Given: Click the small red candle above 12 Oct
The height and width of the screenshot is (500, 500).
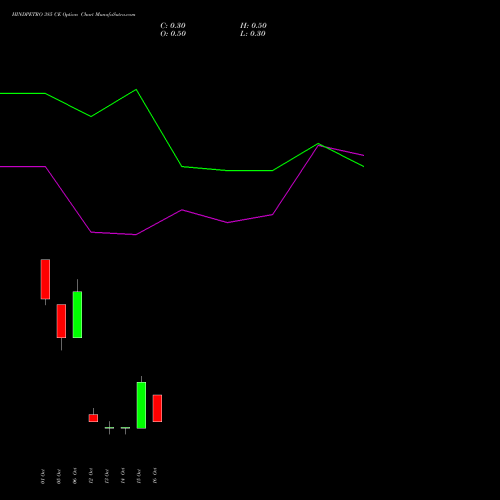Looking at the screenshot, I should 93,418.
